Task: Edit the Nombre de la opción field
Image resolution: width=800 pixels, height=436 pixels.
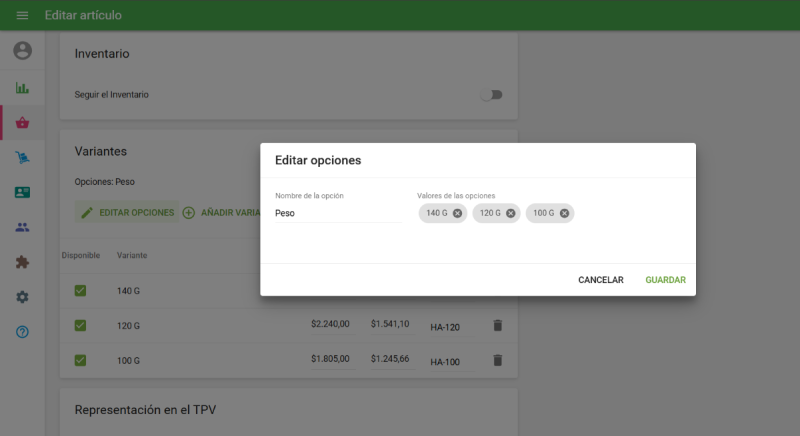Action: (x=337, y=213)
